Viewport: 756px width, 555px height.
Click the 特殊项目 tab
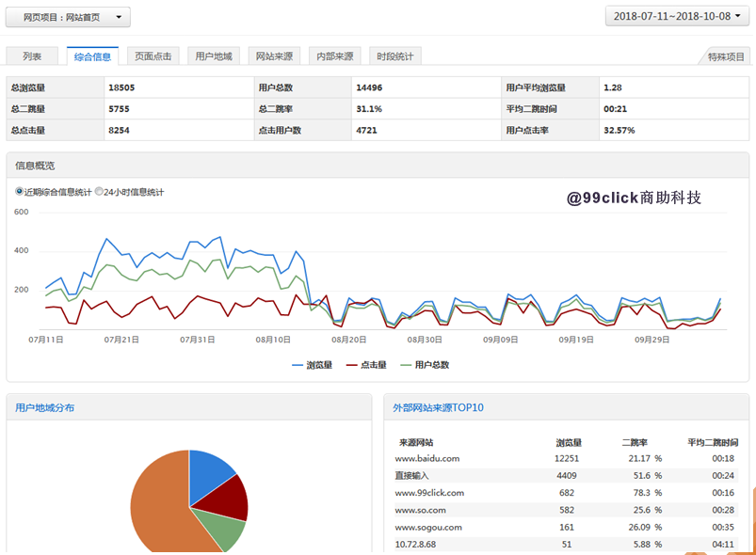(x=726, y=56)
